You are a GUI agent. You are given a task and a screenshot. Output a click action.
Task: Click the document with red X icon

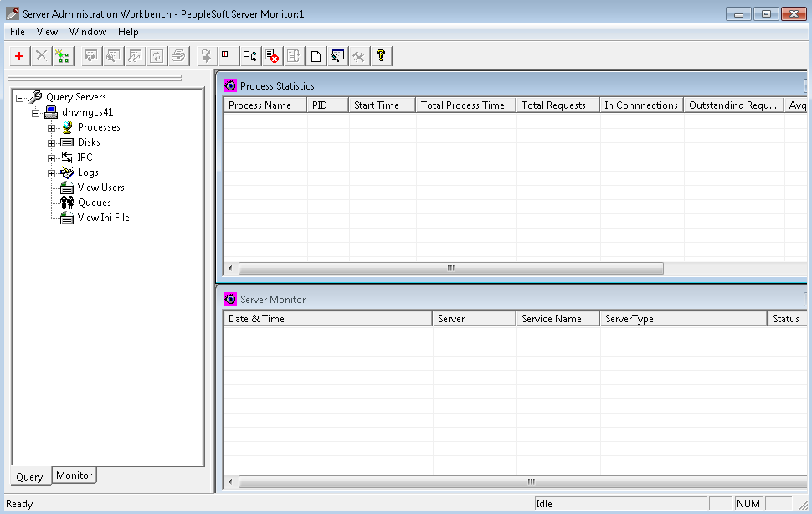pos(272,56)
